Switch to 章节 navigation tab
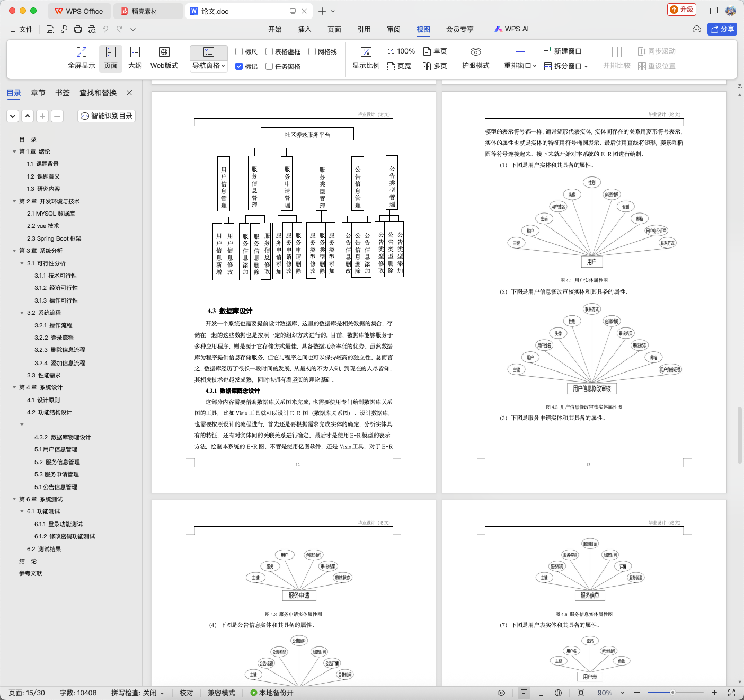 coord(38,93)
